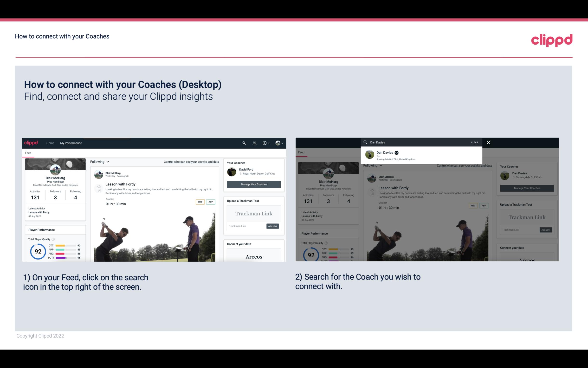Click Manage Your Coaches button
The height and width of the screenshot is (368, 588).
(x=253, y=184)
